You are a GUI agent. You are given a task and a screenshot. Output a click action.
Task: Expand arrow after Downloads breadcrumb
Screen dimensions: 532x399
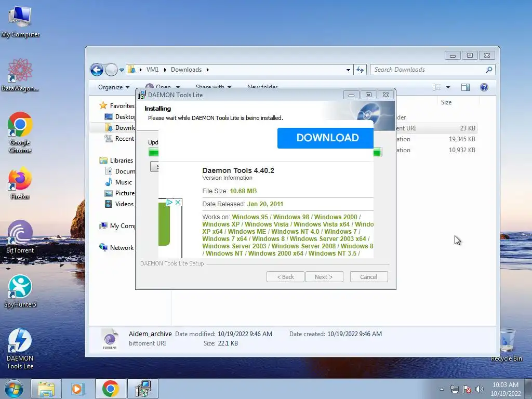(207, 70)
